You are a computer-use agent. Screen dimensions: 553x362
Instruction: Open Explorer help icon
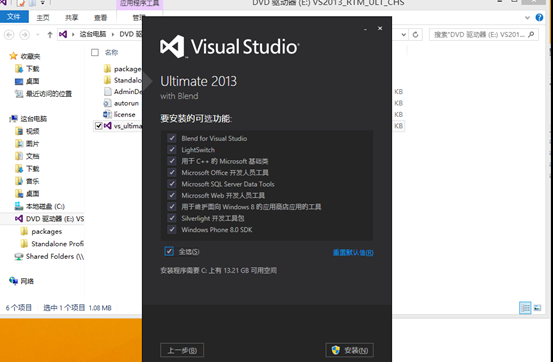tap(539, 17)
